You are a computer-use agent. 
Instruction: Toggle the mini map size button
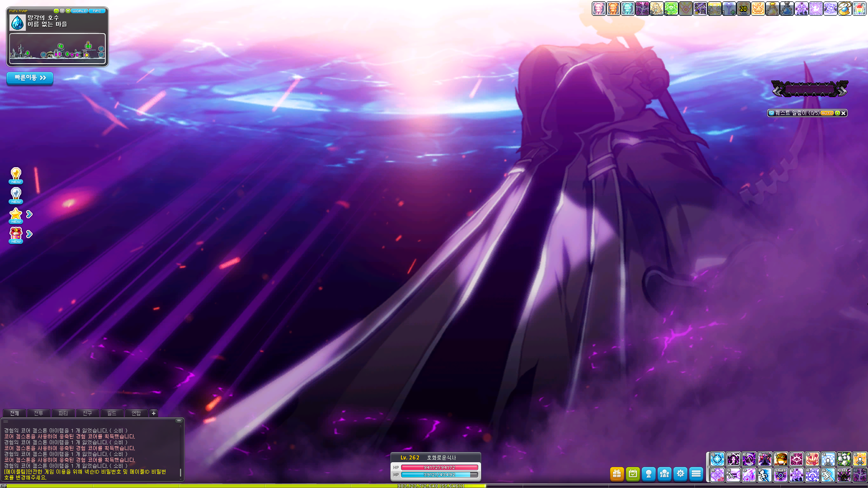pyautogui.click(x=68, y=11)
